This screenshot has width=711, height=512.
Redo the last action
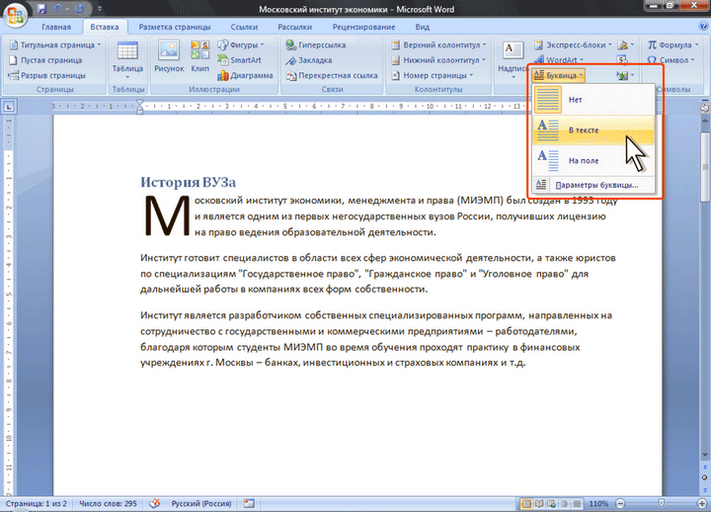tap(80, 9)
